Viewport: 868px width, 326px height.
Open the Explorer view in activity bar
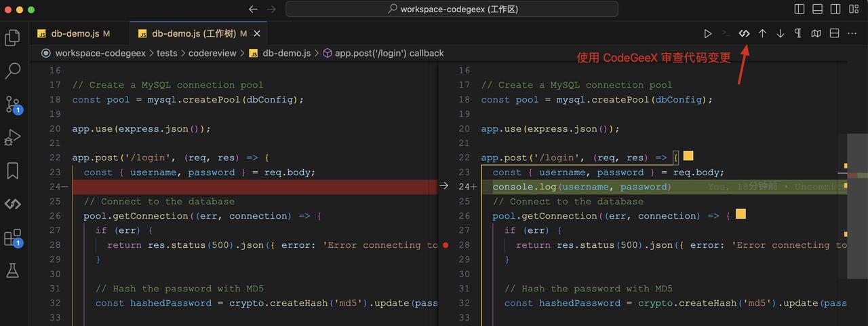(x=12, y=38)
